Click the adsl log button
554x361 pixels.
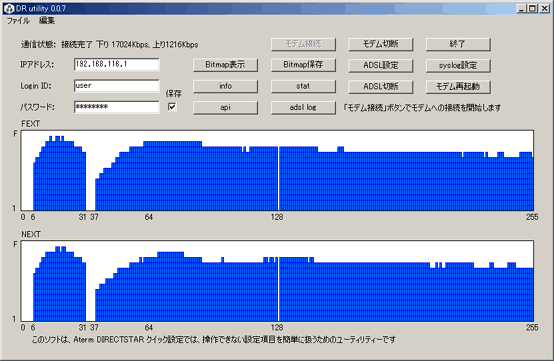(x=303, y=107)
